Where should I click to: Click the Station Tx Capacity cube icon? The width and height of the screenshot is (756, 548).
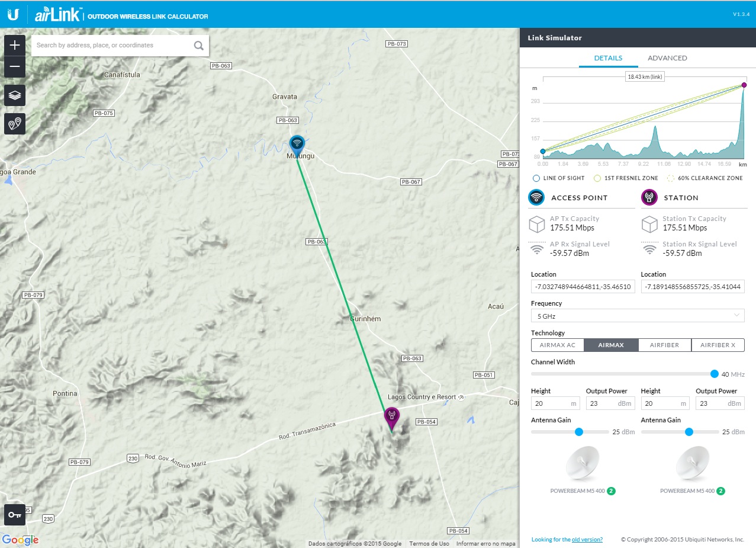(x=649, y=224)
